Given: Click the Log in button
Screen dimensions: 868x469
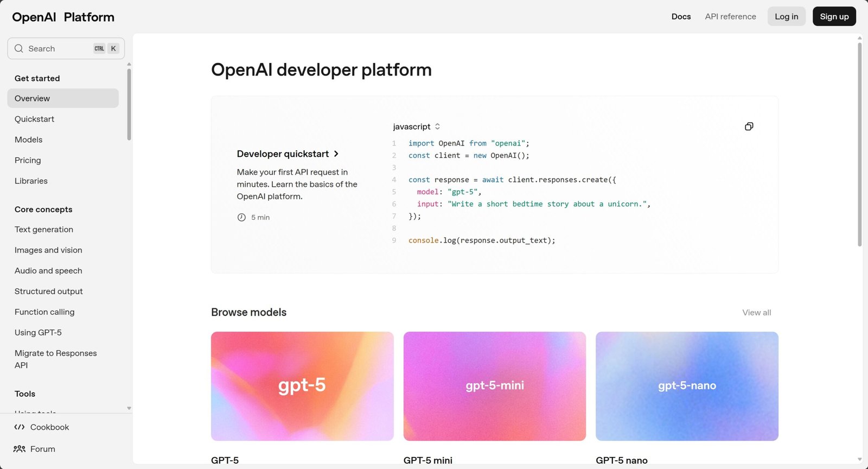Looking at the screenshot, I should [x=786, y=16].
